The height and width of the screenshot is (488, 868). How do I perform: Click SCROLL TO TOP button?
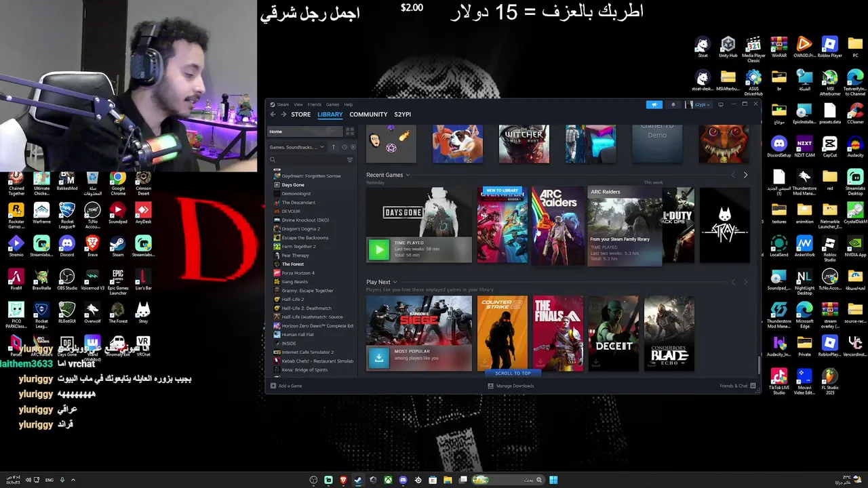[x=513, y=373]
